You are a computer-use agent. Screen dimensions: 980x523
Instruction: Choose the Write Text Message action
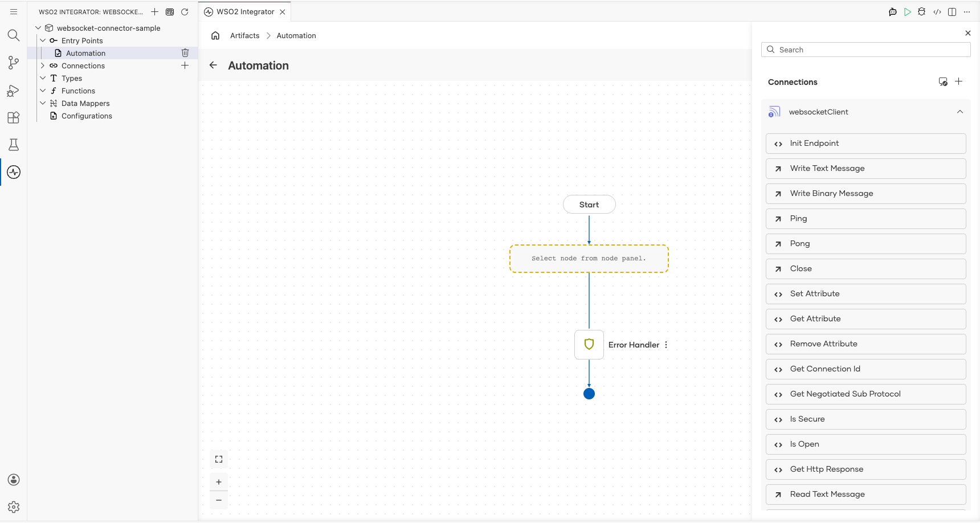click(866, 169)
